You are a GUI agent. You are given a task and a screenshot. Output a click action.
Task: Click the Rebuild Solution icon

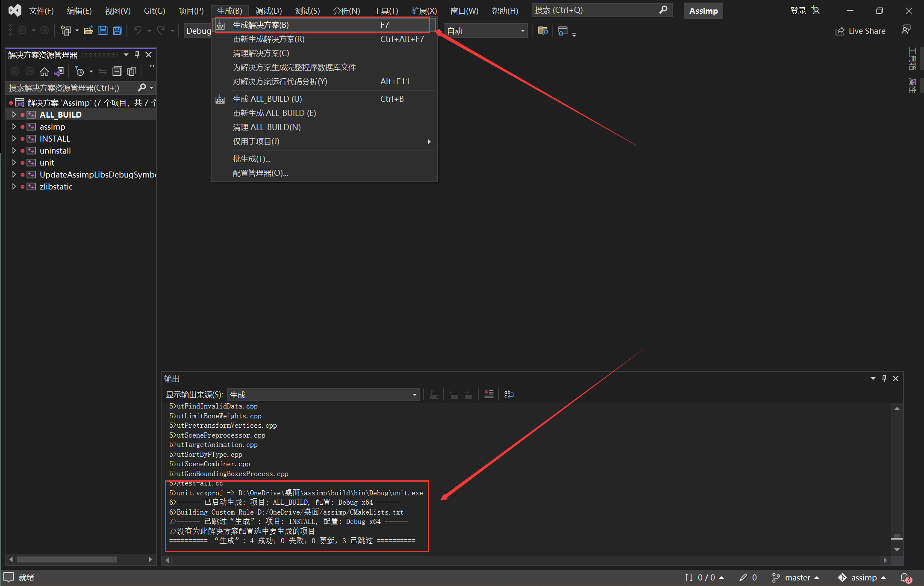[269, 38]
